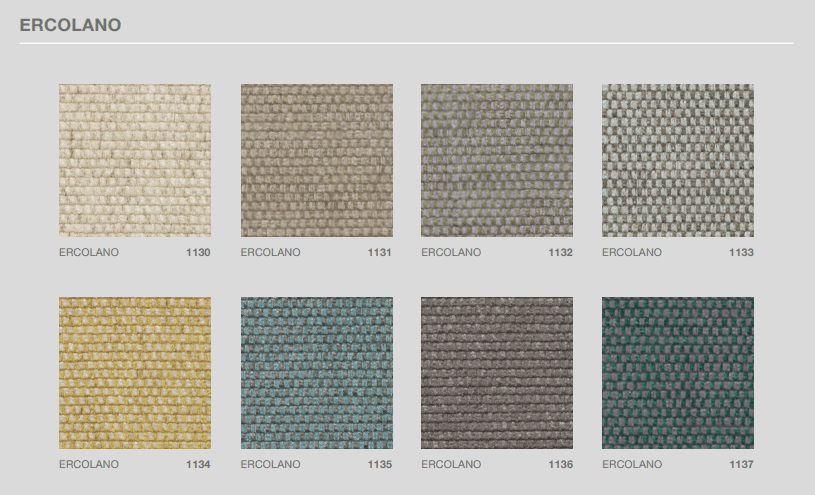Choose the yellow Ercolano 1134 fabric swatch

(135, 373)
